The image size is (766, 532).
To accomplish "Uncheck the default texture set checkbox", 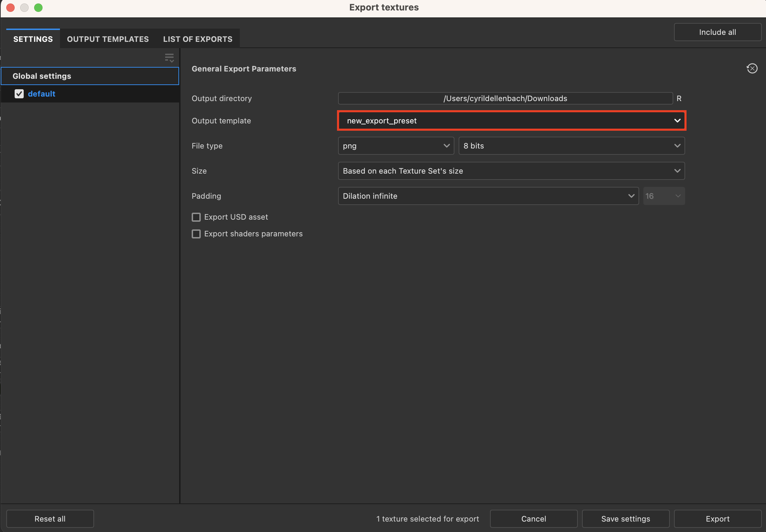I will coord(19,94).
